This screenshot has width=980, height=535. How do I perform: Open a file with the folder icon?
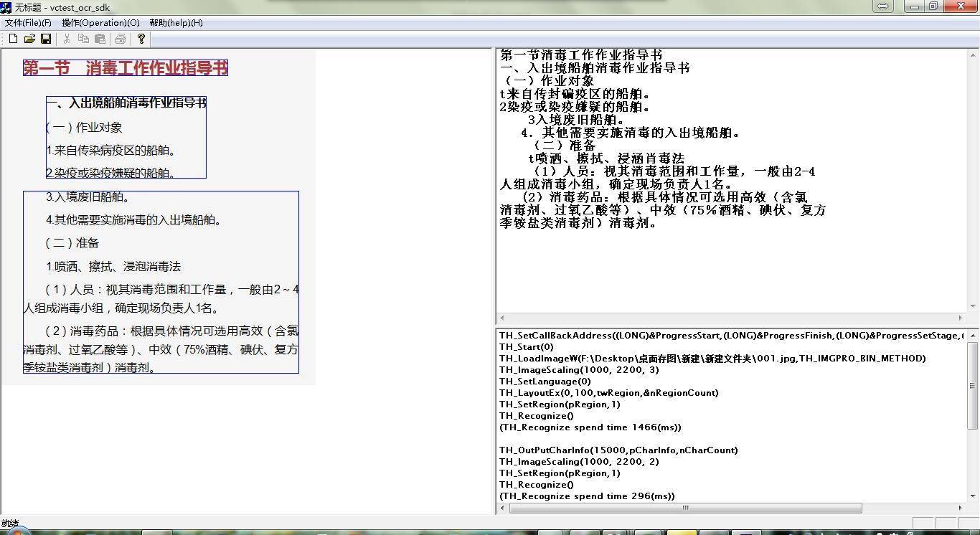(29, 39)
